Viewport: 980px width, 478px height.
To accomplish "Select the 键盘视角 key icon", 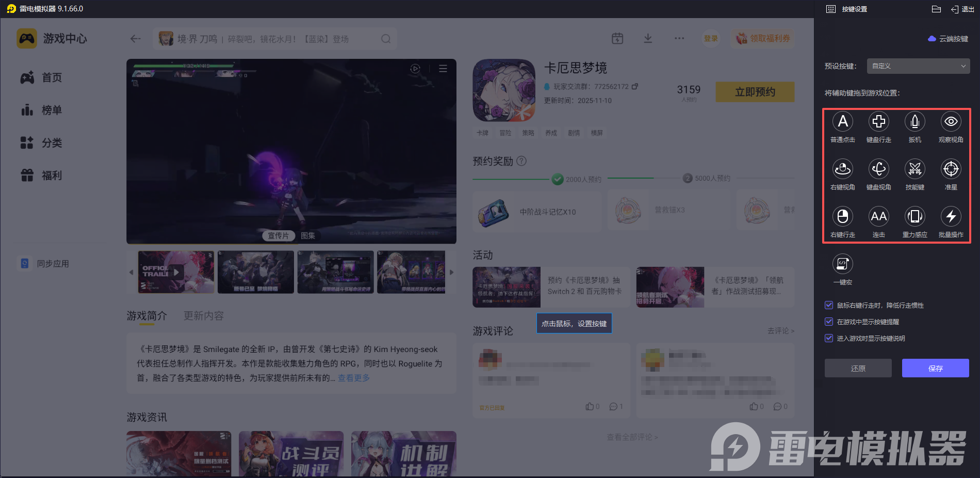I will (x=879, y=169).
